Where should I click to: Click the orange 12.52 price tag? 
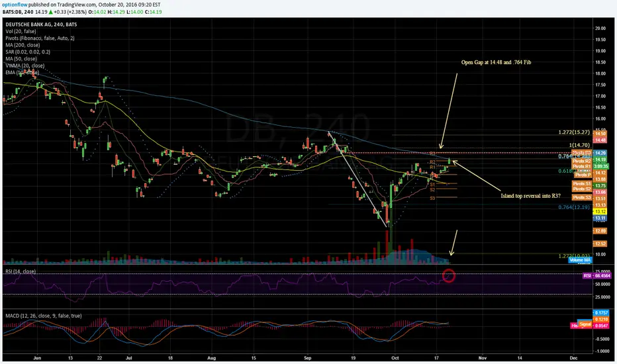(x=600, y=244)
